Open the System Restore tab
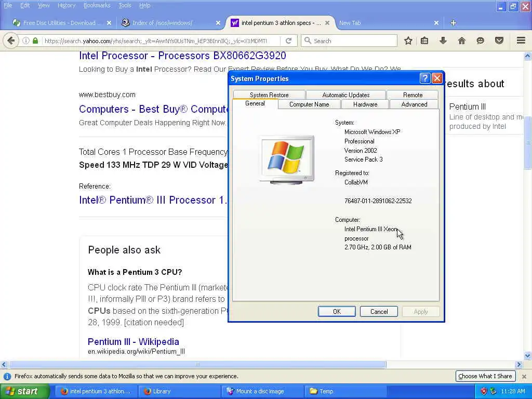Image resolution: width=532 pixels, height=399 pixels. coord(269,95)
